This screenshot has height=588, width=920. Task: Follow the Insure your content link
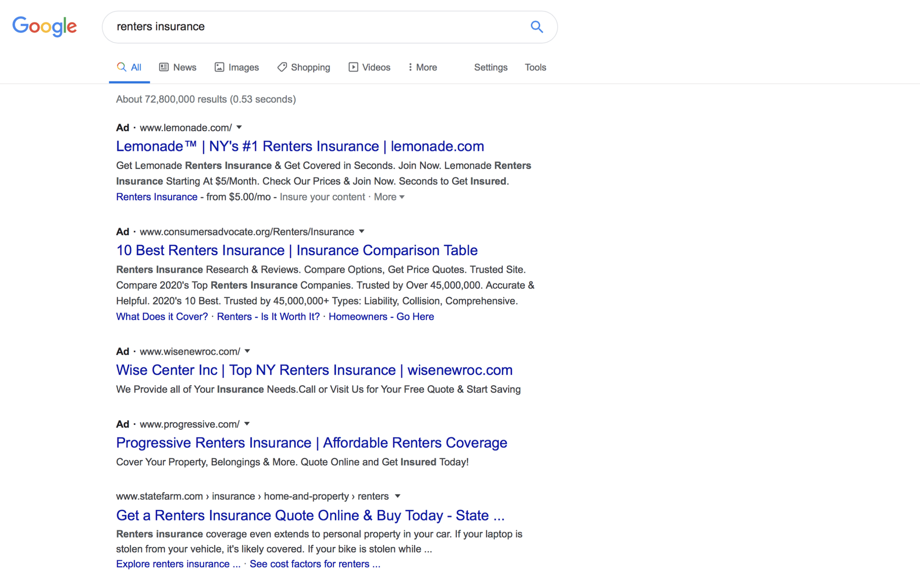[322, 196]
